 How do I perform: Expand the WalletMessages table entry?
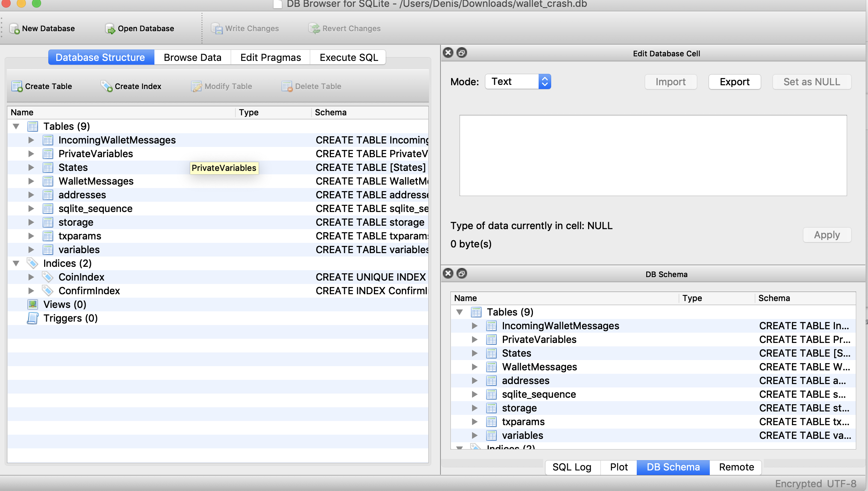click(31, 181)
